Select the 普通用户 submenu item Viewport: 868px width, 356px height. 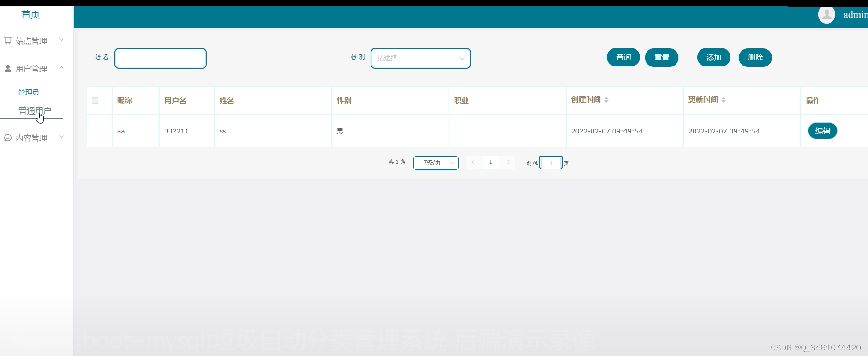[x=35, y=110]
